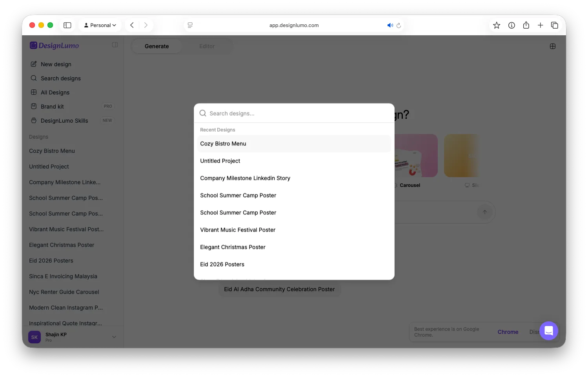Select Elegant Christmas Poster in search results

[294, 247]
